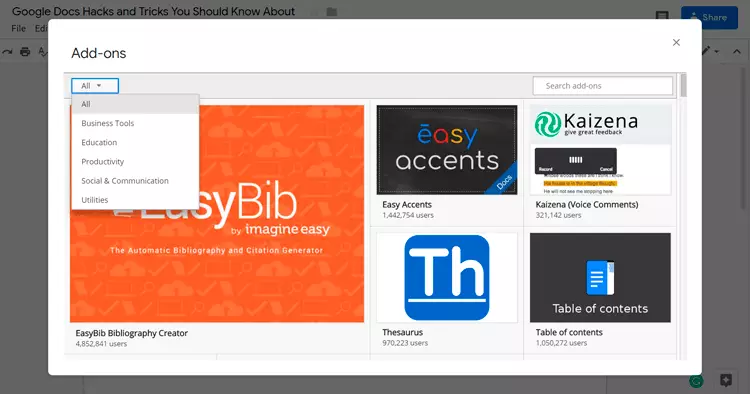Click the print icon in Docs toolbar
This screenshot has width=750, height=394.
25,52
